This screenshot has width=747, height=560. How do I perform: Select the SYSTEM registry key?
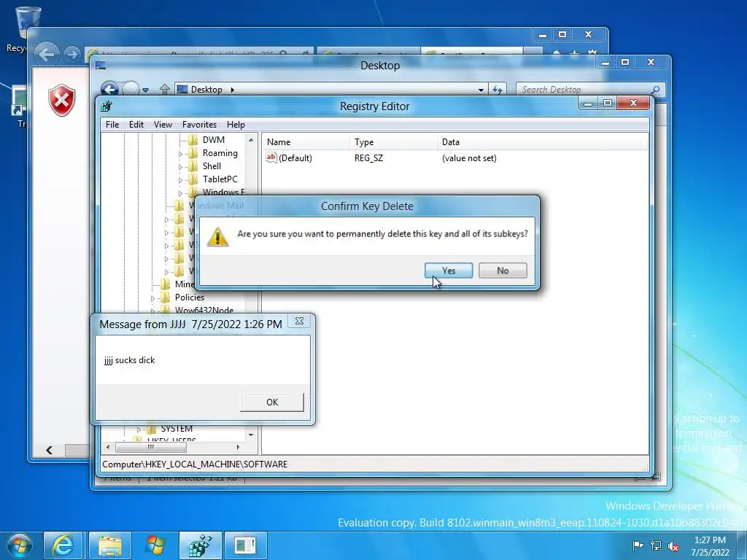coord(177,429)
